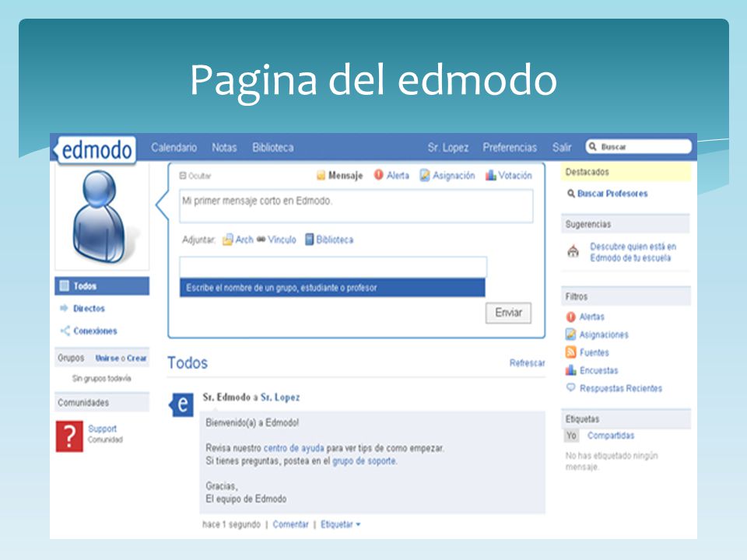Click the Sr. Edmodo 'e' avatar icon

tap(182, 404)
